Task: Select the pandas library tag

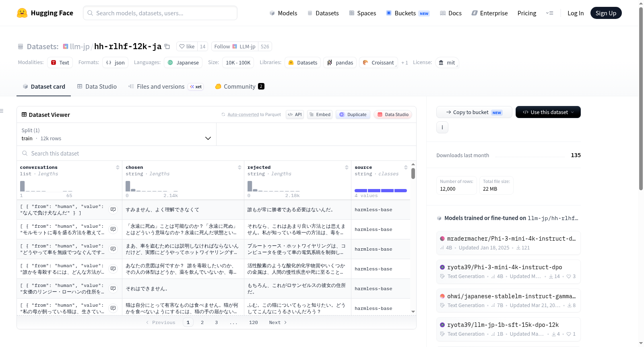Action: (x=340, y=62)
